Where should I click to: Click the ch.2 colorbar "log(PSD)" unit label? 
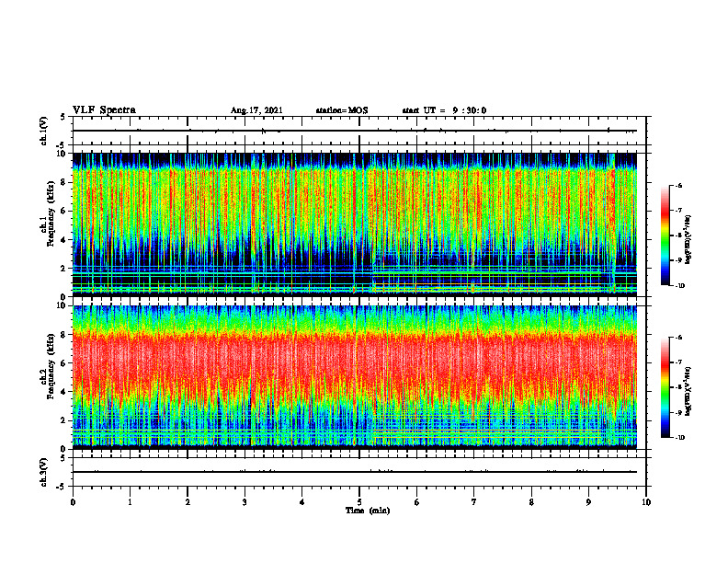tap(688, 392)
